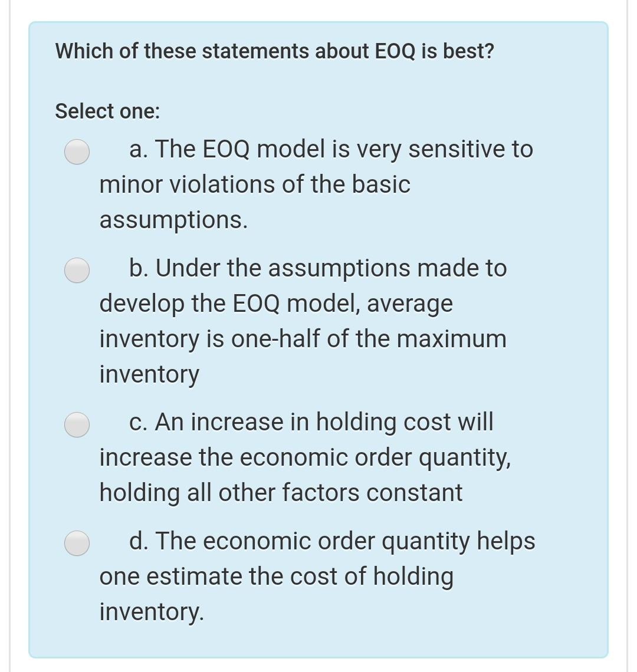Click the Select one label
The height and width of the screenshot is (672, 637).
pyautogui.click(x=107, y=111)
